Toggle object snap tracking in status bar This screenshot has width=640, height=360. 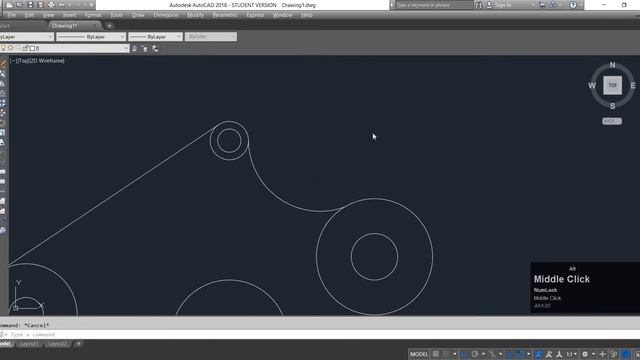click(510, 354)
